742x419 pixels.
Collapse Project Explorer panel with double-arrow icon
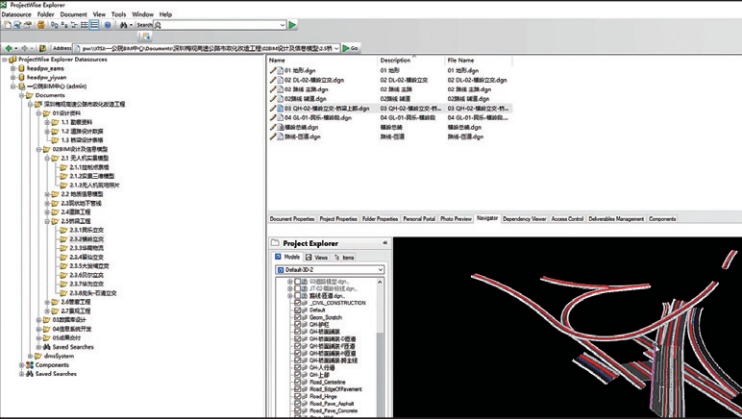tap(385, 243)
